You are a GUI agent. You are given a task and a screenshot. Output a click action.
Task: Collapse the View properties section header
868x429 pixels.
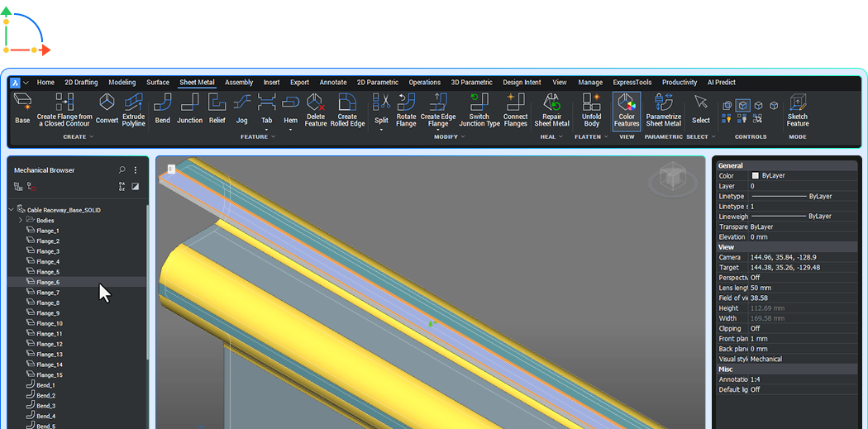coord(786,247)
